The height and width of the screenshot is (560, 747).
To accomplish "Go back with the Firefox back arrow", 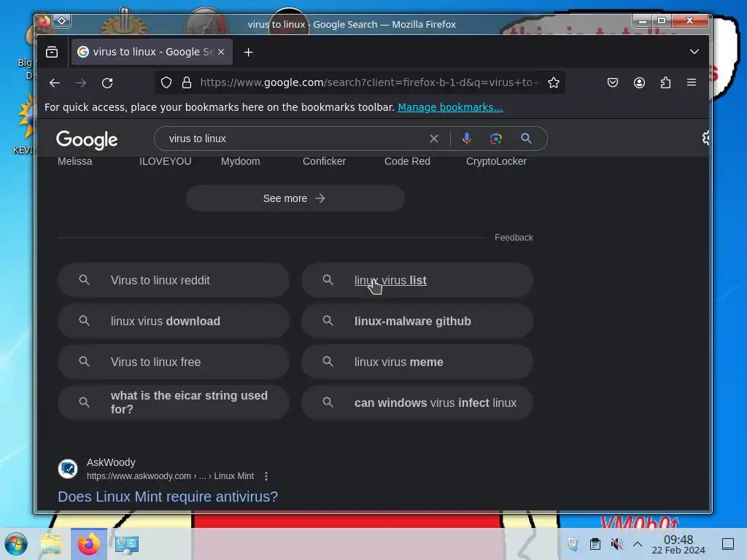I will [55, 83].
